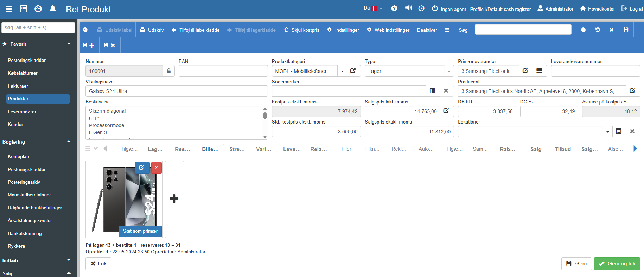
Task: Click the notification bell icon
Action: pyautogui.click(x=53, y=9)
